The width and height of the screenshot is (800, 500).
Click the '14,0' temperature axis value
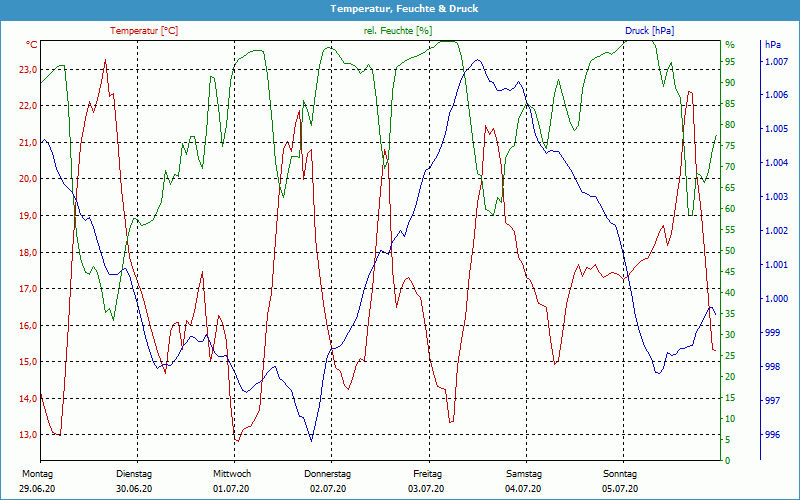click(x=28, y=398)
